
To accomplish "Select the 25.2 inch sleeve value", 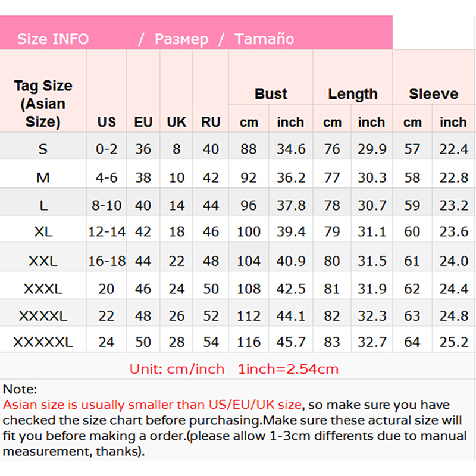I will click(454, 342).
